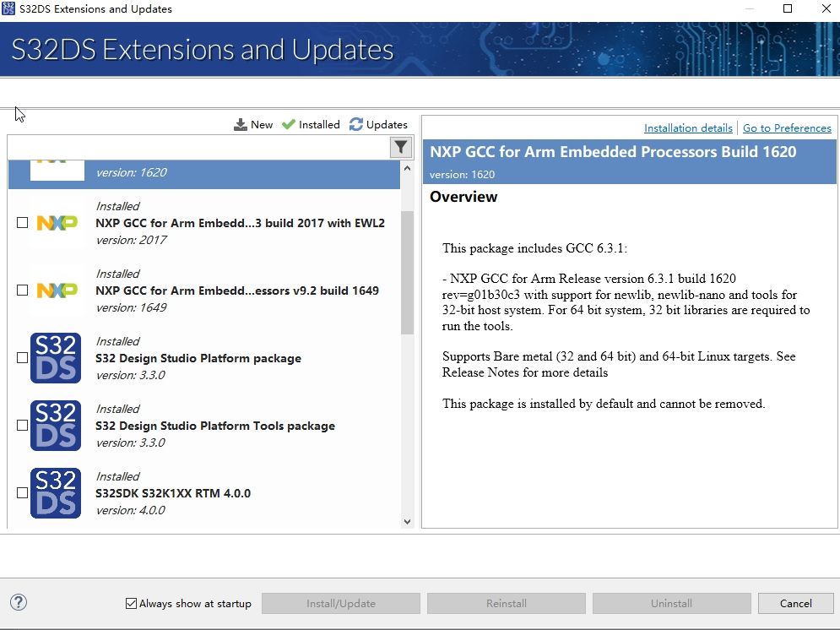Click the version: 1649 text
This screenshot has width=840, height=630.
pos(131,307)
